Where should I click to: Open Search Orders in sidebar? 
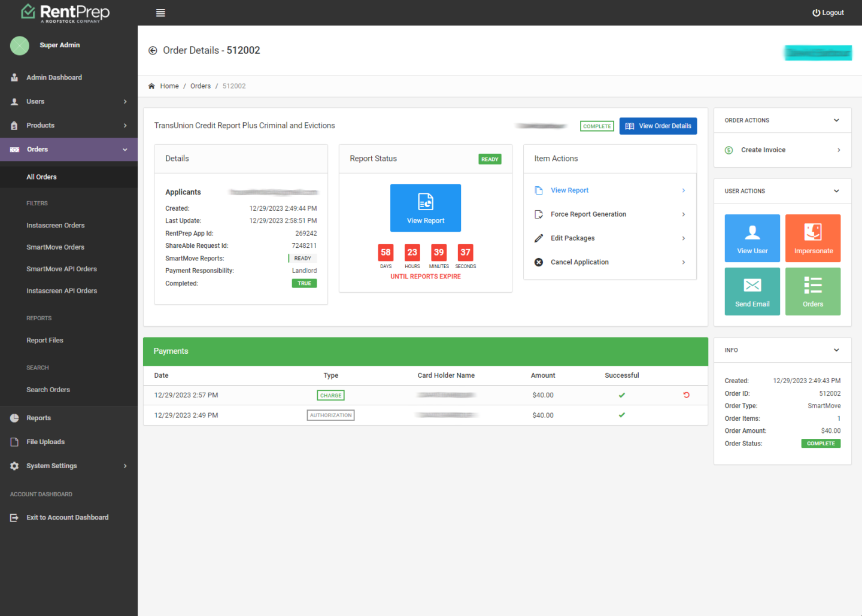(48, 390)
